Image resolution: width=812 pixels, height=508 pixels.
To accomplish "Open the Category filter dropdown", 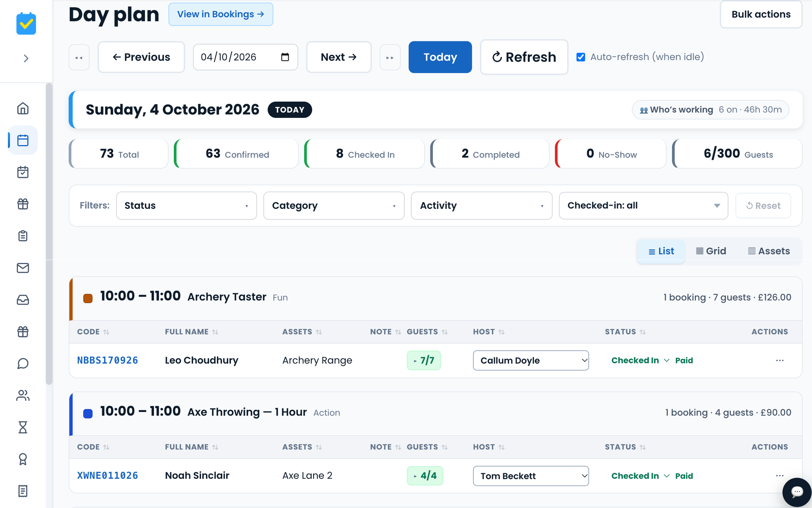I will [x=334, y=206].
